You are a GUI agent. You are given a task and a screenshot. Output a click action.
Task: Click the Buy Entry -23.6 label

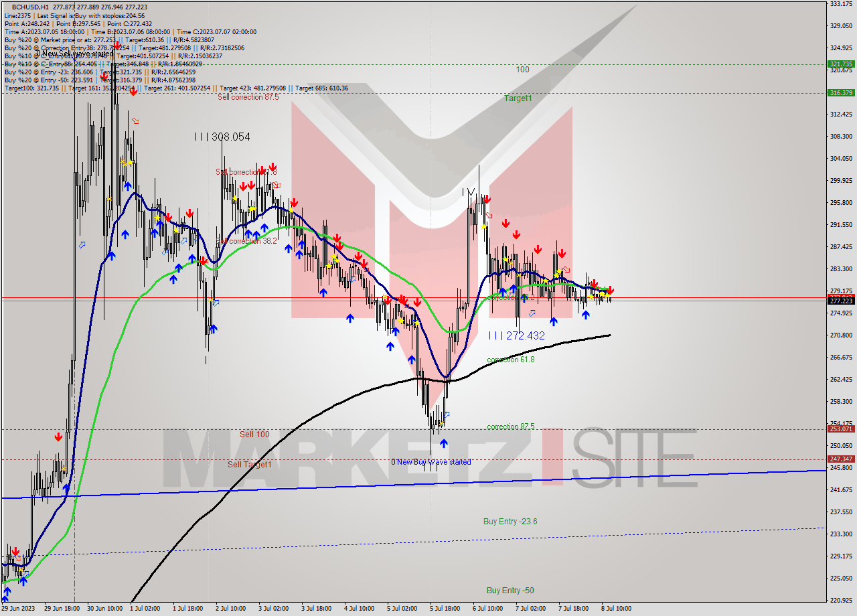[x=510, y=522]
